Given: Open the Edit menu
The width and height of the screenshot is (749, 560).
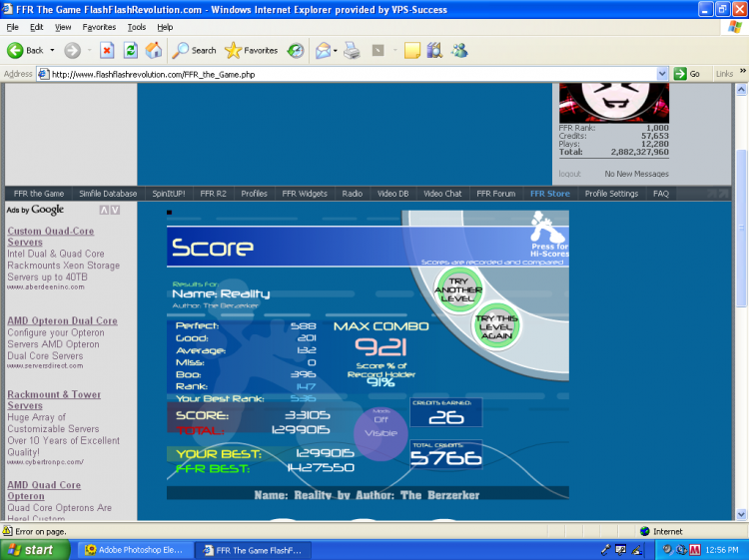Looking at the screenshot, I should pyautogui.click(x=36, y=27).
